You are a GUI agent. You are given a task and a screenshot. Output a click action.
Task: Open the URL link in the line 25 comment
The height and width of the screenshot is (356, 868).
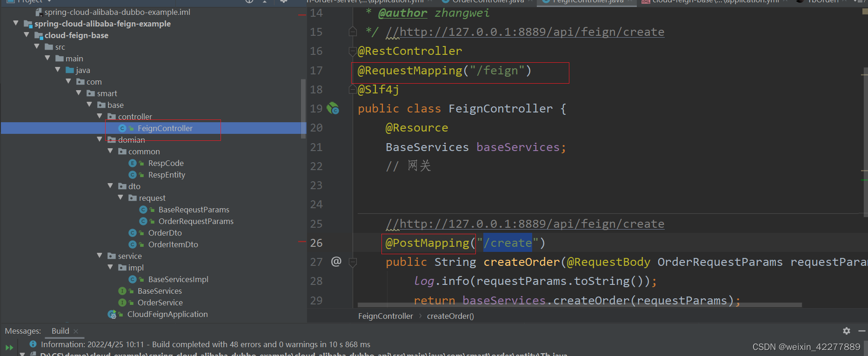tap(532, 224)
